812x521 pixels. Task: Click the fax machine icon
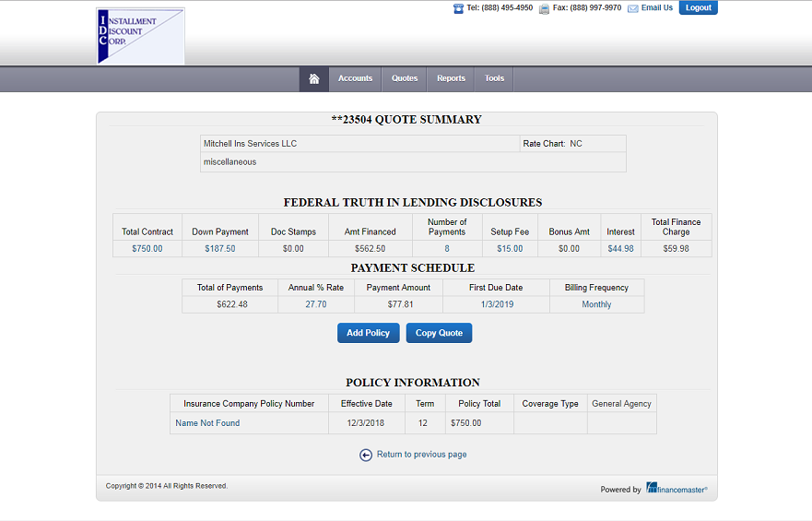pos(544,8)
